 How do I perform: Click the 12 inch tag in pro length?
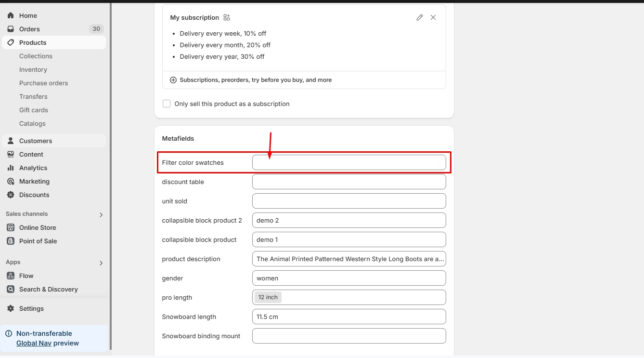coord(268,297)
